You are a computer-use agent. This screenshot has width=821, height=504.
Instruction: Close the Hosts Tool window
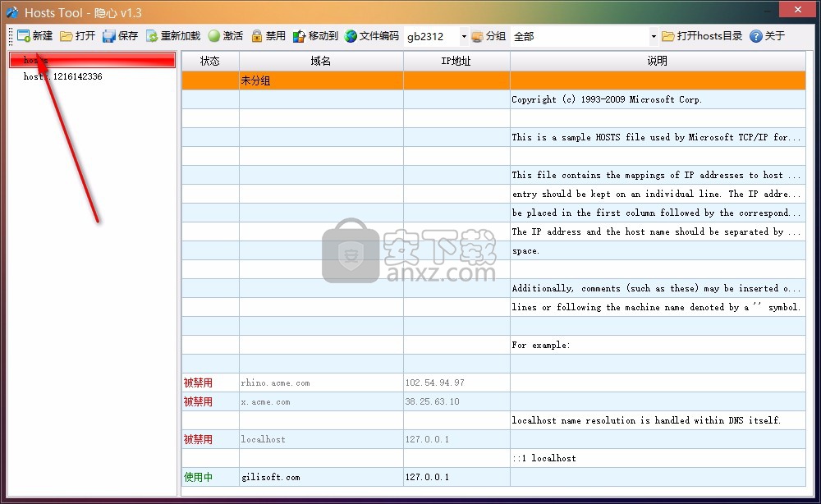(797, 9)
